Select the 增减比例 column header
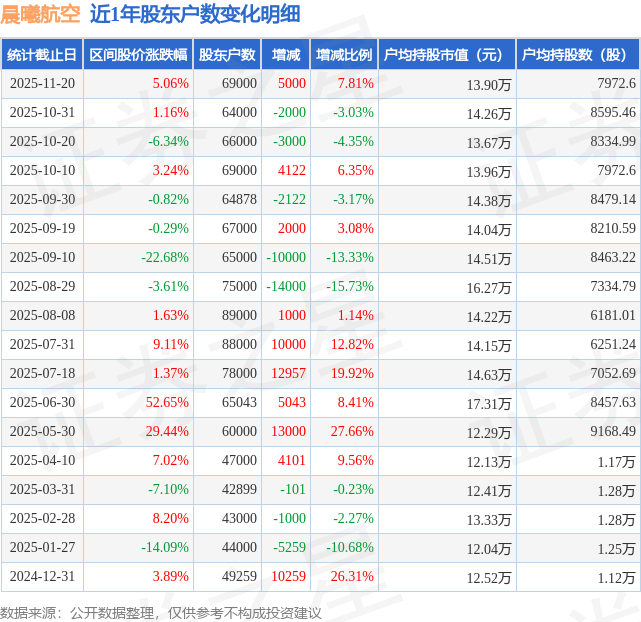 click(343, 55)
